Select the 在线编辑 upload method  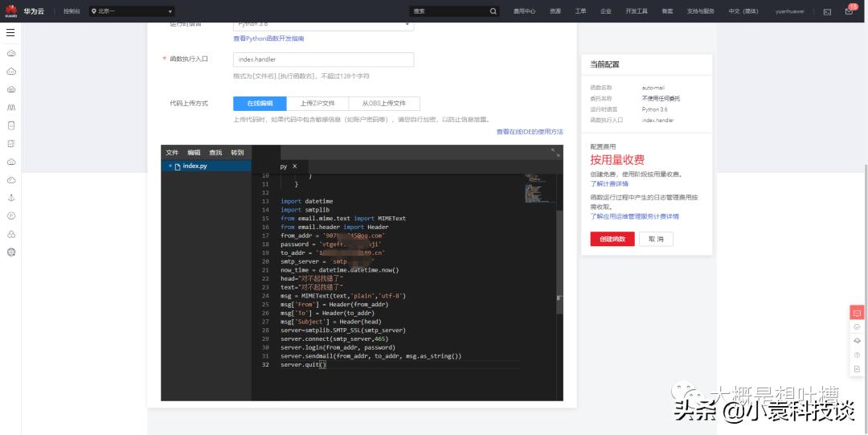click(x=260, y=104)
